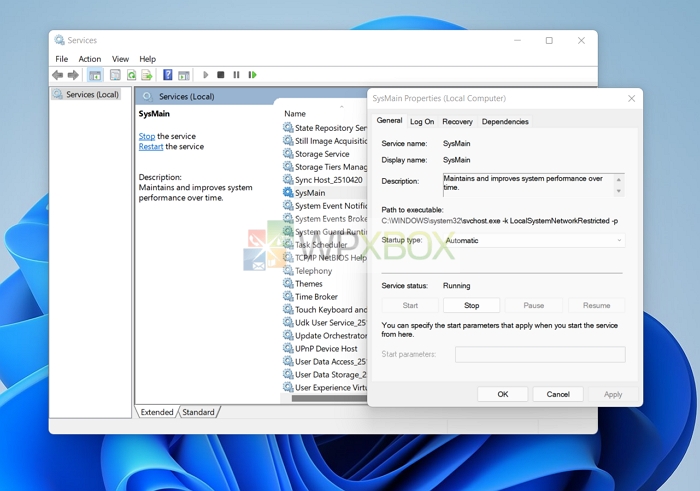
Task: Click the Apply button
Action: click(x=613, y=394)
